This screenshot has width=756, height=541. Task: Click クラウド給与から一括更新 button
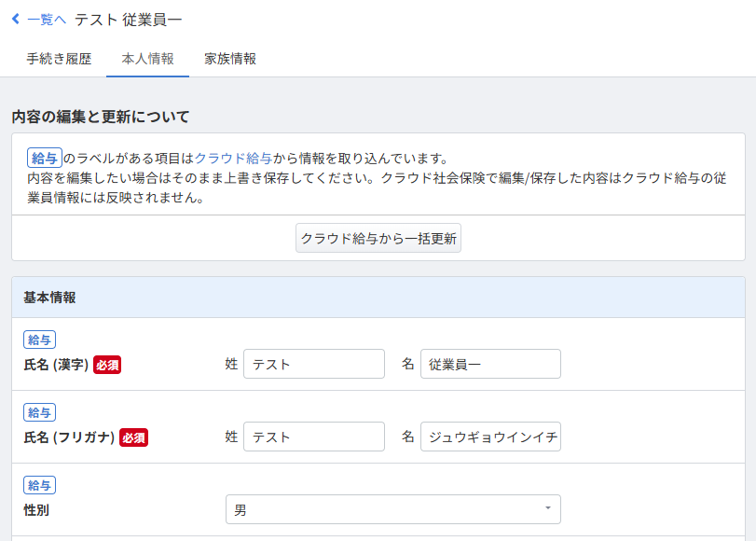tap(378, 238)
